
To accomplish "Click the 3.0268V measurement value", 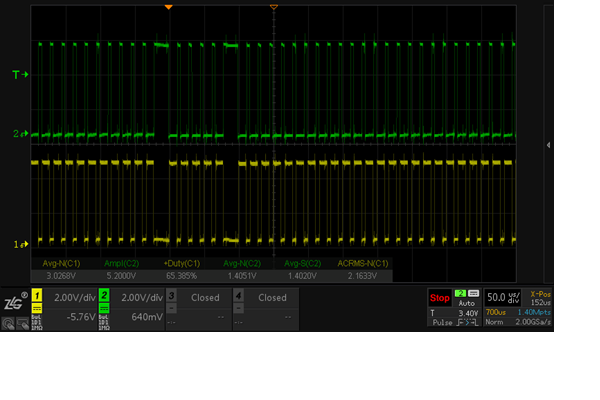I will [x=61, y=276].
